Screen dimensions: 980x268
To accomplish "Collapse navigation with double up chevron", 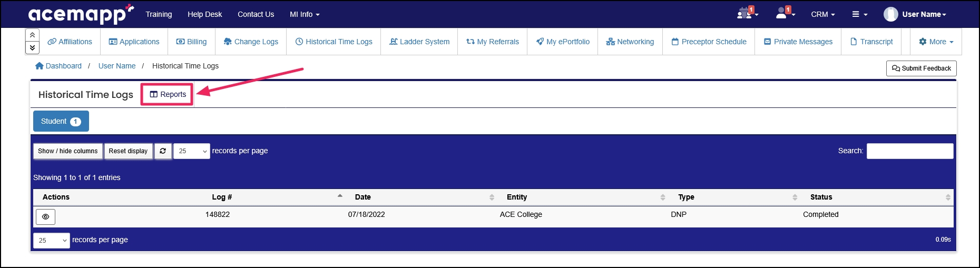I will coord(32,35).
